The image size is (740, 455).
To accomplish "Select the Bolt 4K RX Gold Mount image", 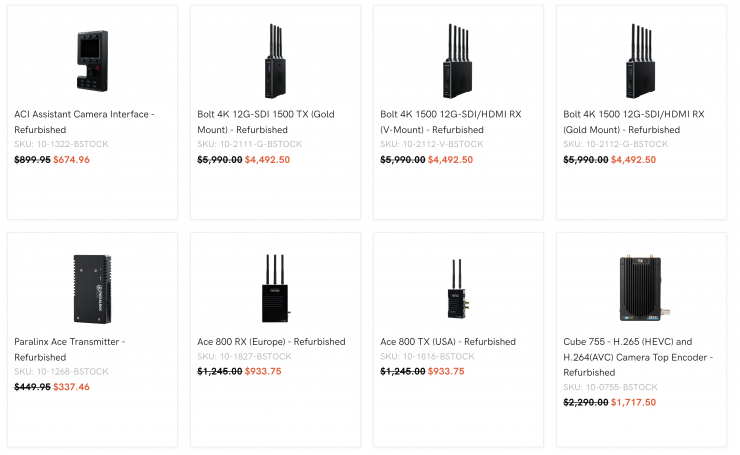I will [641, 59].
